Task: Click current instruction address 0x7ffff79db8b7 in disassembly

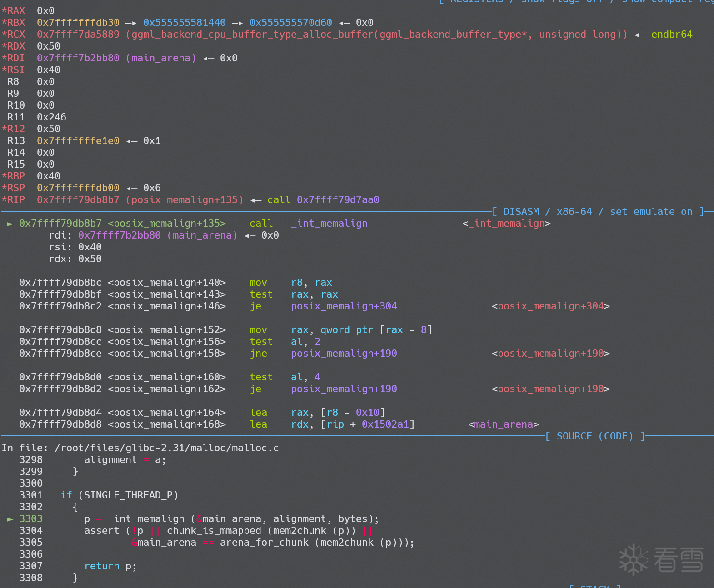Action: [x=60, y=223]
